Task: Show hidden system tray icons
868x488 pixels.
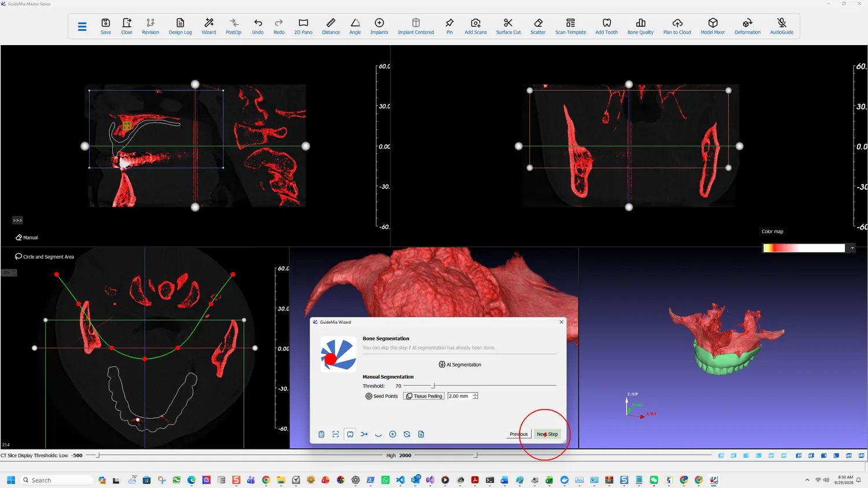Action: 807,480
